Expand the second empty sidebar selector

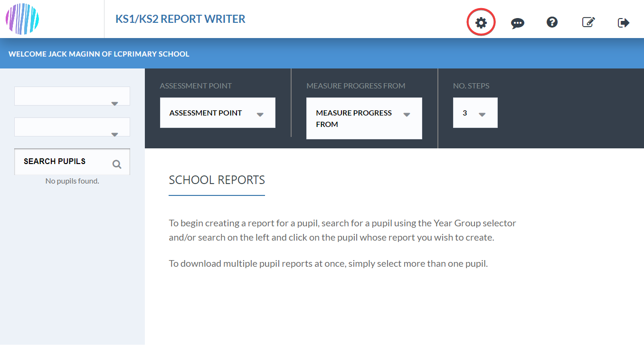tap(72, 127)
